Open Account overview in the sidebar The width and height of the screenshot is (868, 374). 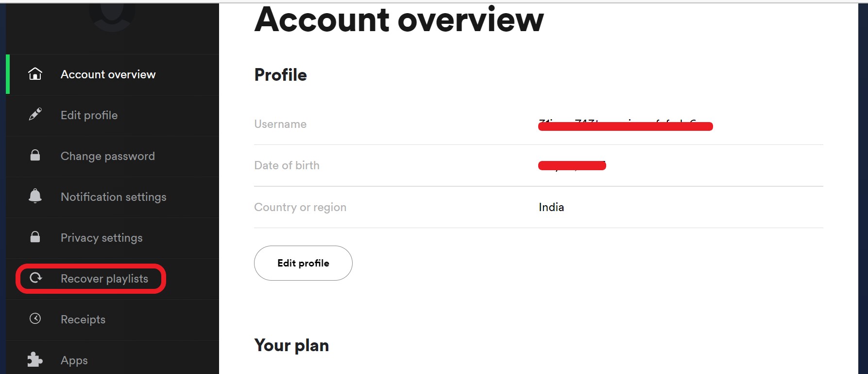coord(108,74)
